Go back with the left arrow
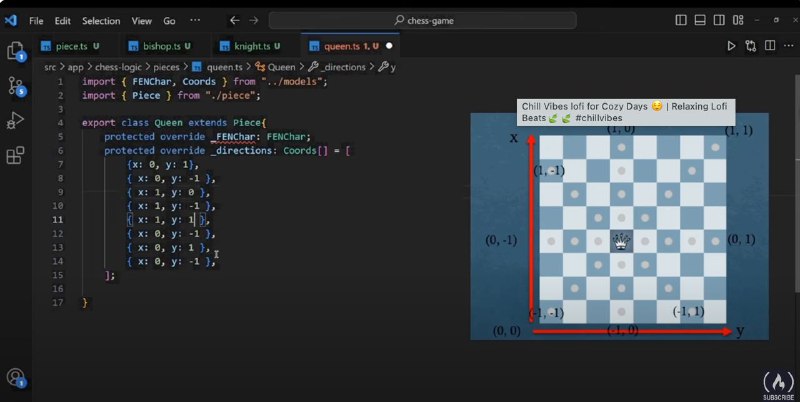The height and width of the screenshot is (402, 800). [234, 20]
